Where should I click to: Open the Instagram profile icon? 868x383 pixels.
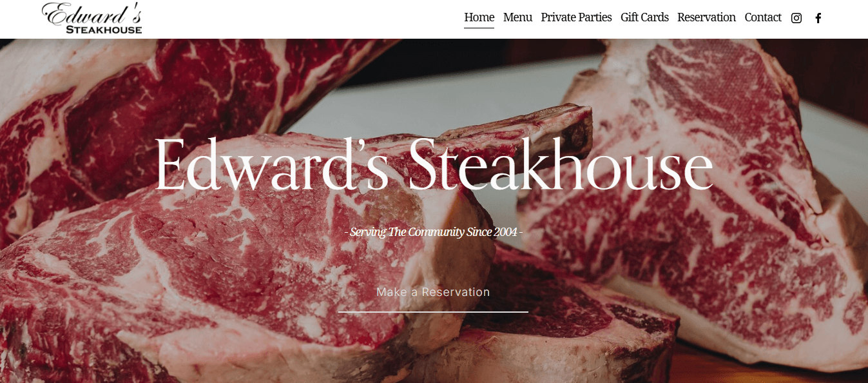tap(796, 18)
